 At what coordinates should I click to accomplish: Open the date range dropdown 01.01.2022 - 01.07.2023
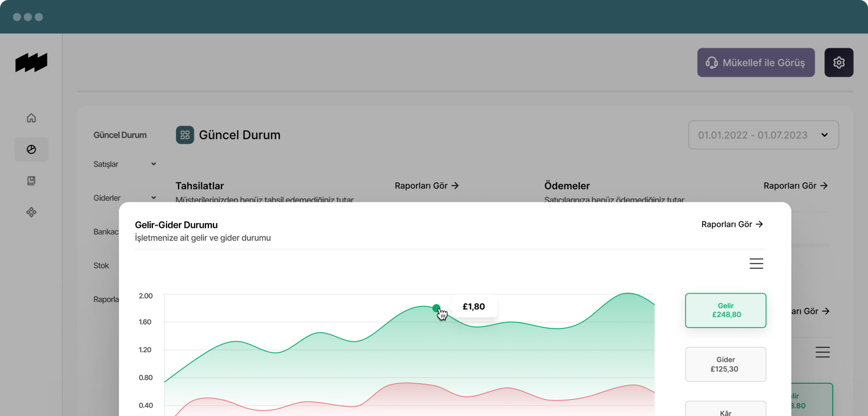(x=763, y=135)
